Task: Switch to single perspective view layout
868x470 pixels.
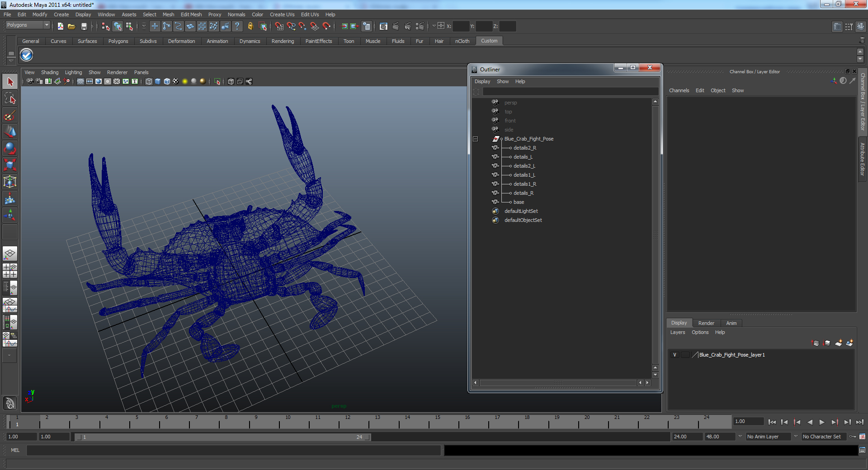Action: (10, 254)
